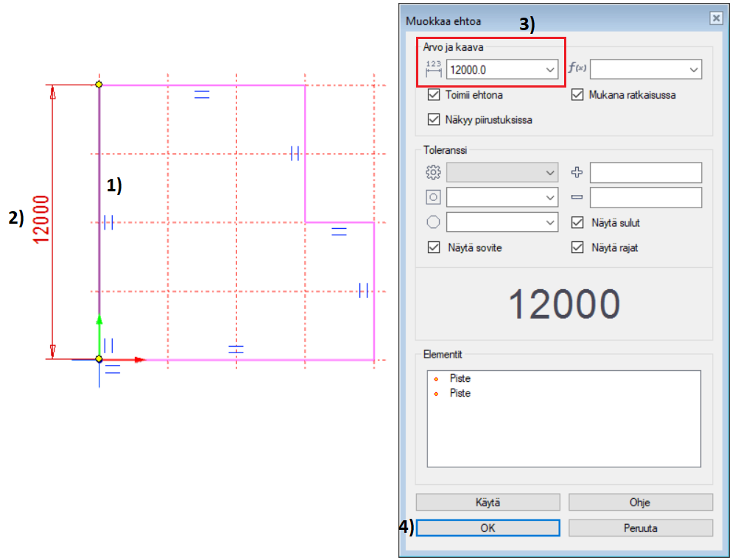Toggle the Näytä sulut checkbox
The width and height of the screenshot is (732, 560).
(x=577, y=222)
